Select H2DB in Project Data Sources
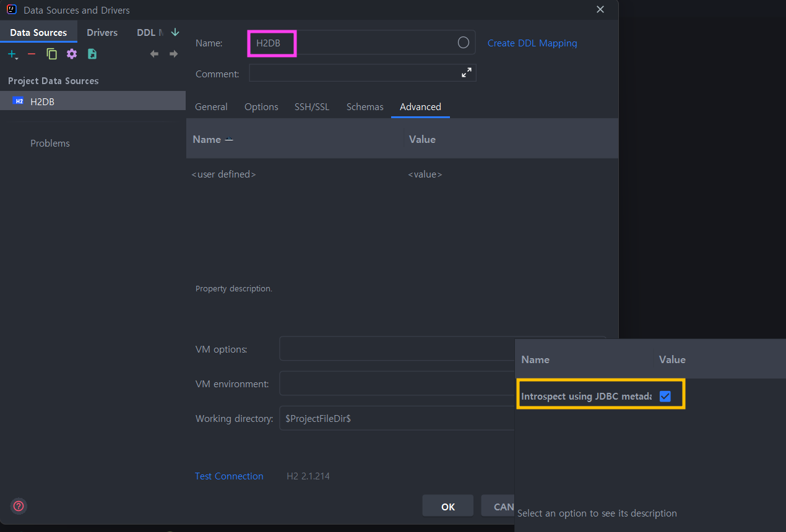 coord(93,101)
